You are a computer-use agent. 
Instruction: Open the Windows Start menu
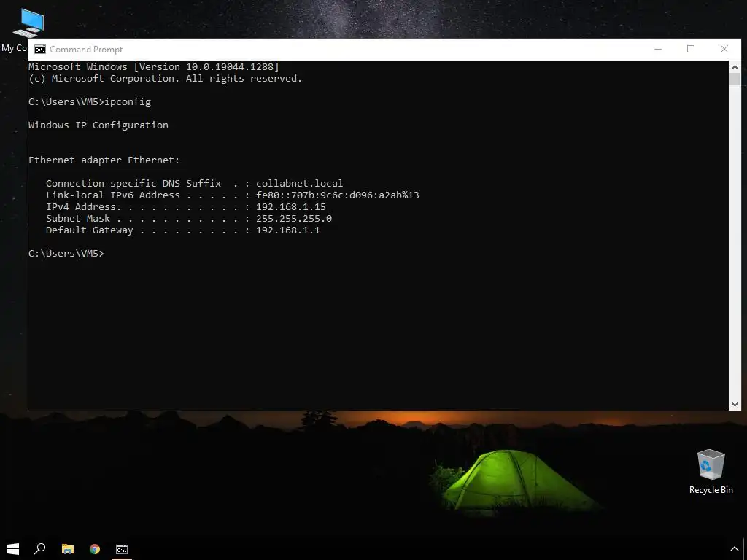(13, 548)
